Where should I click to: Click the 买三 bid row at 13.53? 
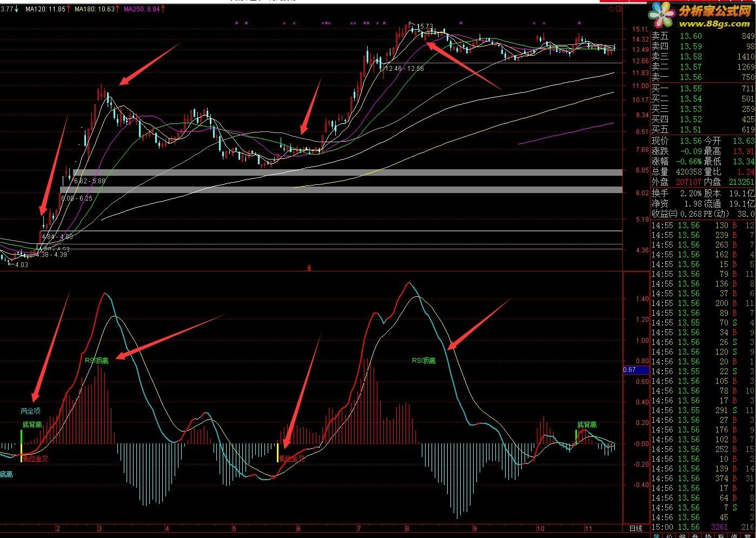click(x=703, y=109)
